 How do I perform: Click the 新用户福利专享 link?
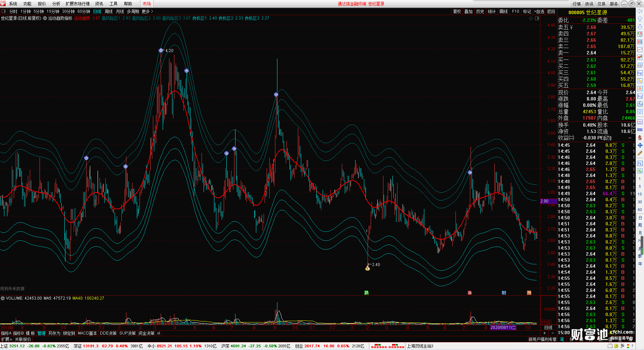pos(542,339)
